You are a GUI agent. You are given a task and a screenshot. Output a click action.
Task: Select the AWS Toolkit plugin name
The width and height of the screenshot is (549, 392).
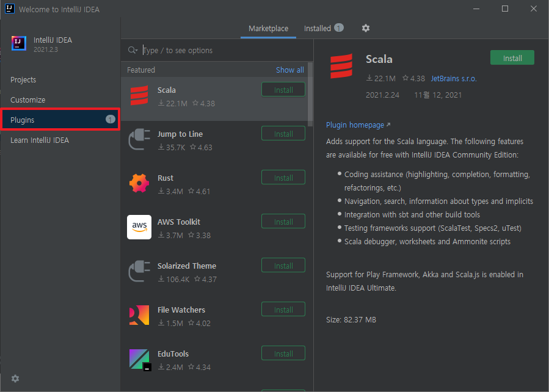[178, 222]
